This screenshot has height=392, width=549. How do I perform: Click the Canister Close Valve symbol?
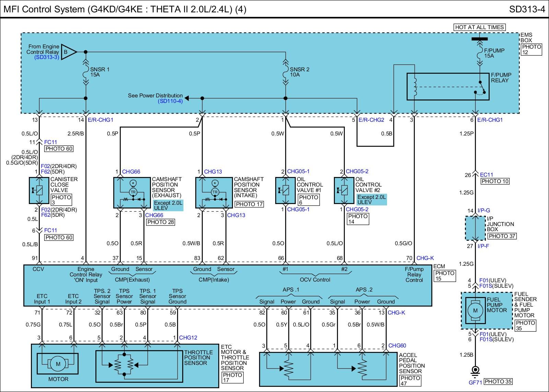39,190
